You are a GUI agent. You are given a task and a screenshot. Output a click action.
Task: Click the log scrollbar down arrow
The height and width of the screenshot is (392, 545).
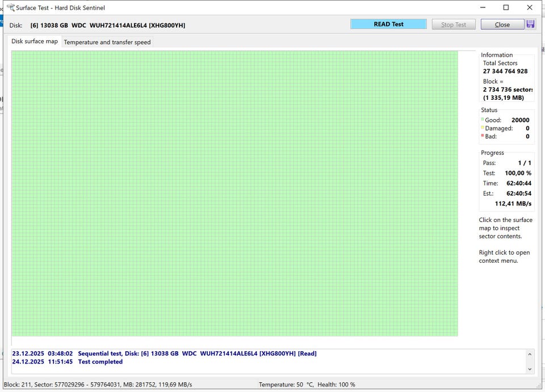point(529,369)
